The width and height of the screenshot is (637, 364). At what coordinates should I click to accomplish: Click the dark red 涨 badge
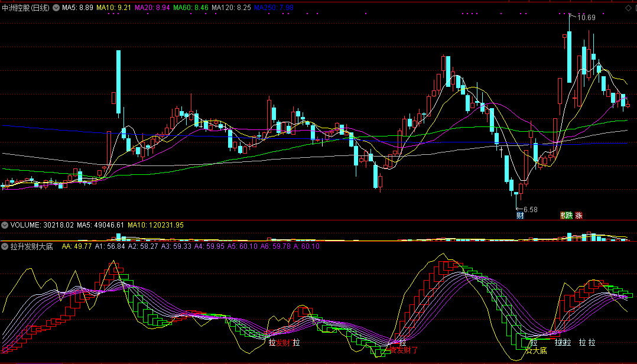(x=578, y=216)
